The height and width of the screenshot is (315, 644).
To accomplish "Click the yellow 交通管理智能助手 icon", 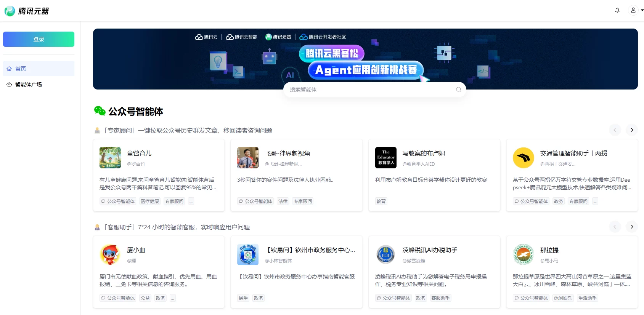I will 523,158.
